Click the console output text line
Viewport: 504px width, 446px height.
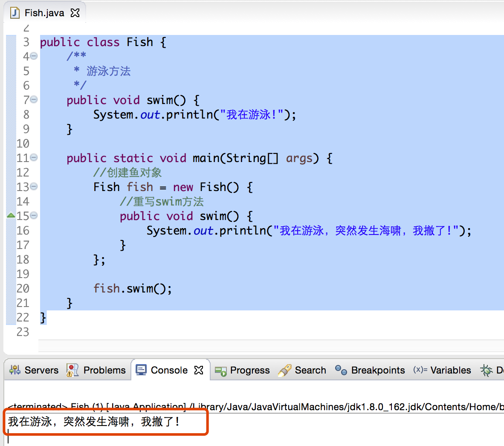click(x=94, y=422)
